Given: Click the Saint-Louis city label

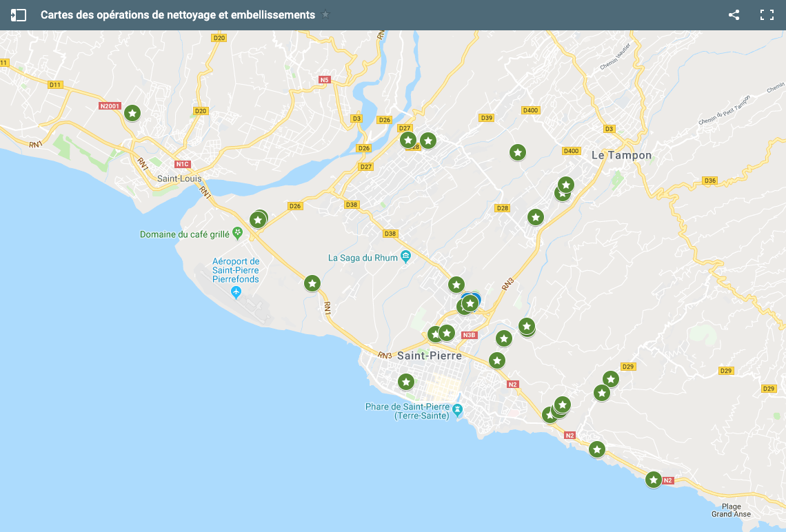Looking at the screenshot, I should [x=179, y=179].
